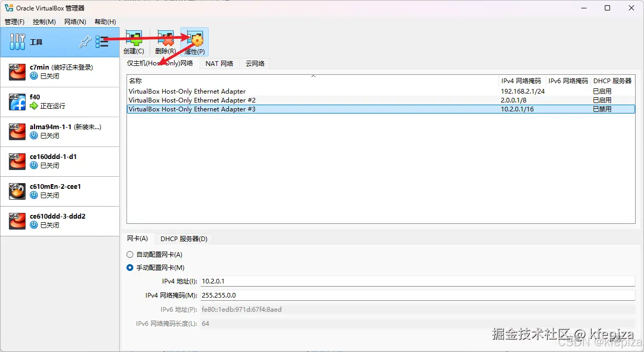Select the alma94m-1-1 VM entry
Image resolution: width=644 pixels, height=352 pixels.
pos(60,132)
